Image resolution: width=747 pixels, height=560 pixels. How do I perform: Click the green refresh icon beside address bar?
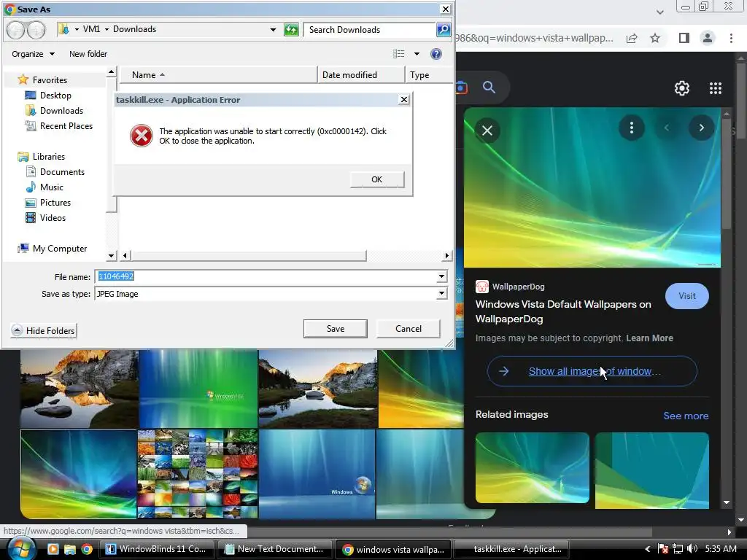tap(291, 29)
